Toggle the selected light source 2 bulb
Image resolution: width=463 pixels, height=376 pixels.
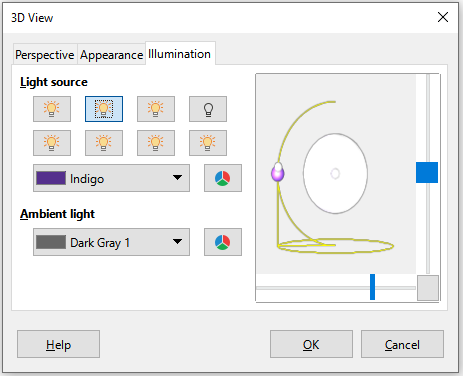pyautogui.click(x=104, y=109)
